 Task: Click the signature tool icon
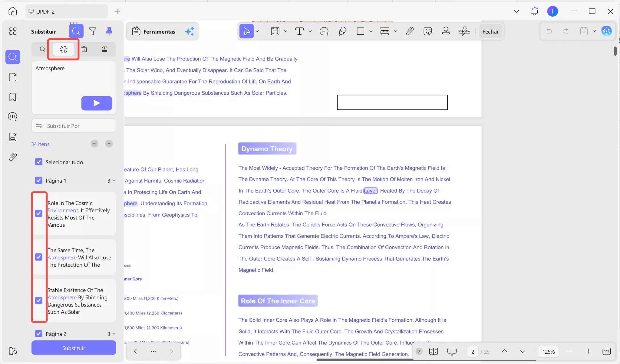pyautogui.click(x=464, y=31)
